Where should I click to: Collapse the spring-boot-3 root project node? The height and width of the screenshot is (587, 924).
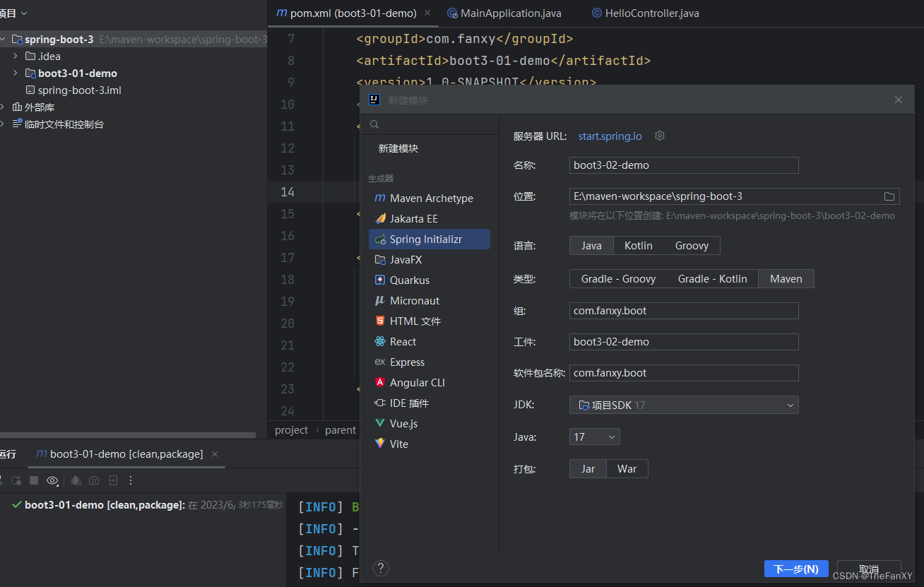coord(3,40)
